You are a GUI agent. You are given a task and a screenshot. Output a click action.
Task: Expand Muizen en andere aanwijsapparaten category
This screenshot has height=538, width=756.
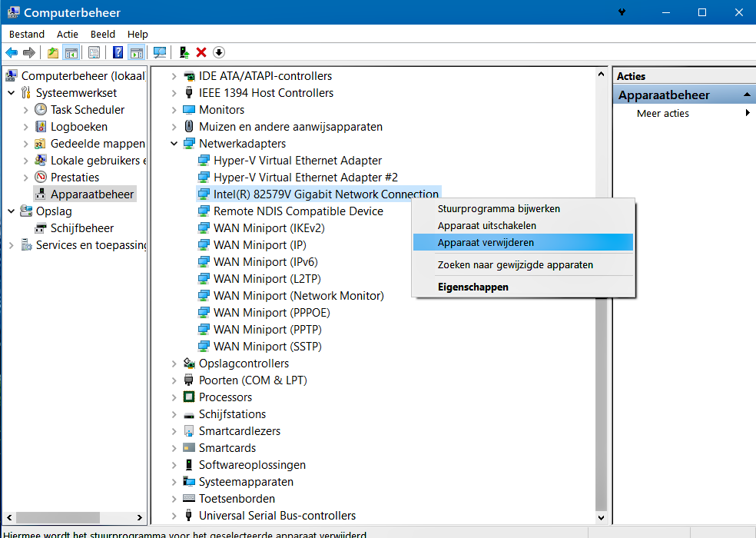[x=174, y=126]
